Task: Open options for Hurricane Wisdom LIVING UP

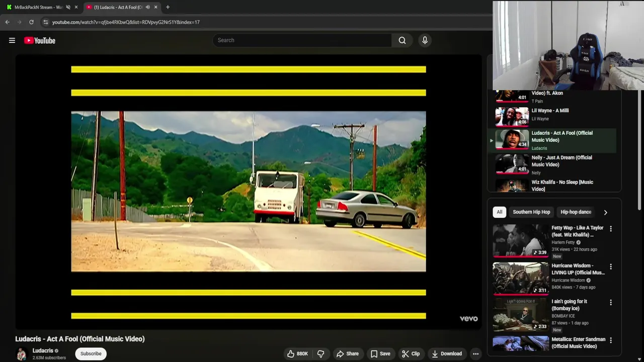Action: click(x=611, y=266)
